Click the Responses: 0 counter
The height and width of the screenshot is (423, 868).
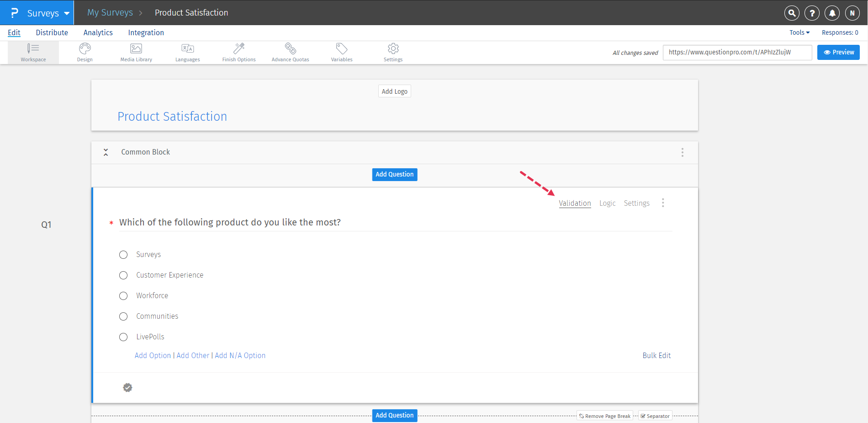(x=840, y=32)
